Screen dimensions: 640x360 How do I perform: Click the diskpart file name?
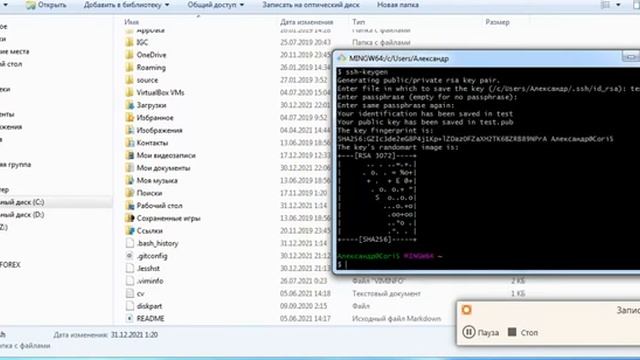coord(149,306)
